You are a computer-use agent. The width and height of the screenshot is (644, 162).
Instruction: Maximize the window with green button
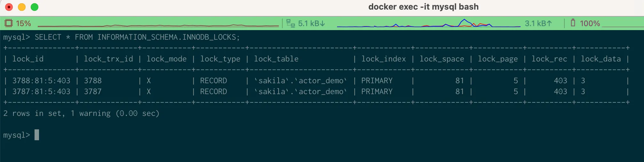pyautogui.click(x=35, y=7)
